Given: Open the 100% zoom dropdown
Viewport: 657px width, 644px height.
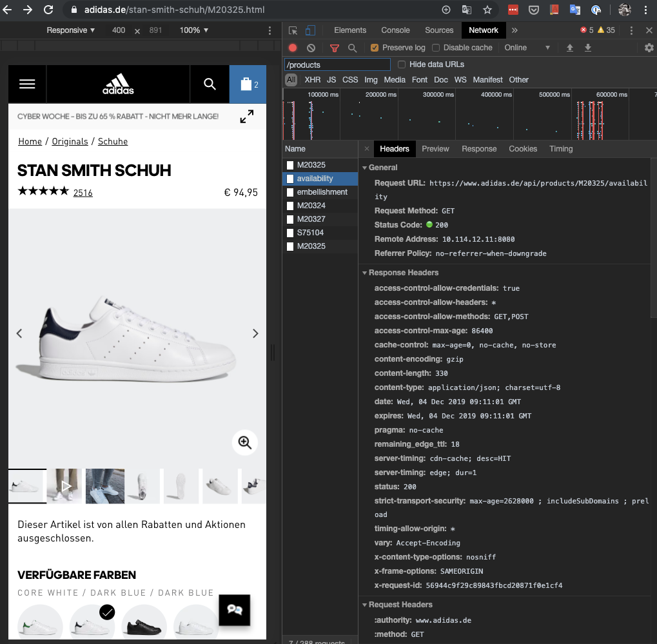Looking at the screenshot, I should [x=193, y=30].
